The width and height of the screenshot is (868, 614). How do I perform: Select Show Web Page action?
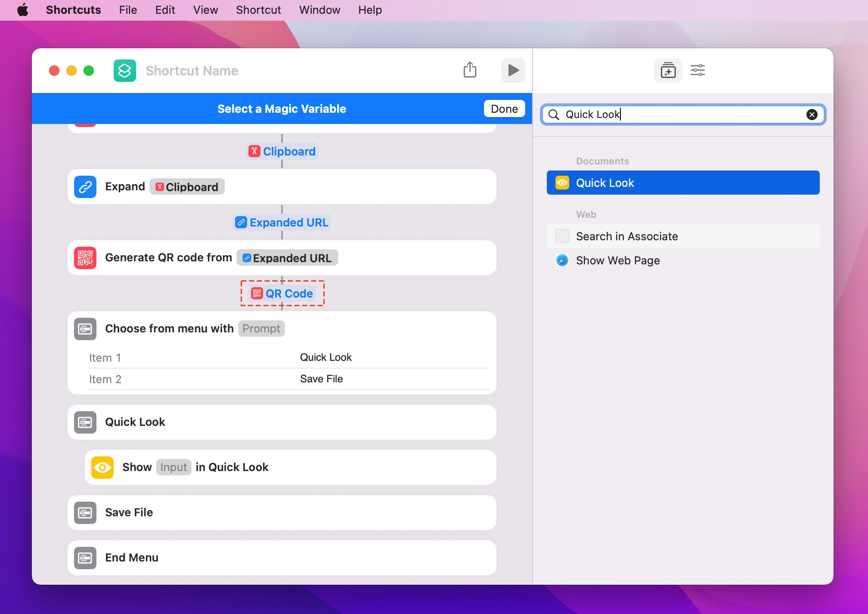(617, 260)
